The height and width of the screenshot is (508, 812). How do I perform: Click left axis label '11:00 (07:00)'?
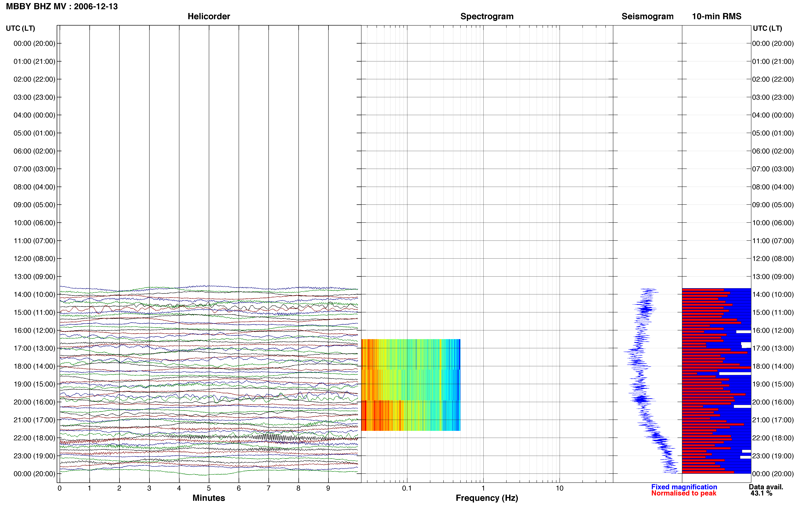tap(34, 241)
